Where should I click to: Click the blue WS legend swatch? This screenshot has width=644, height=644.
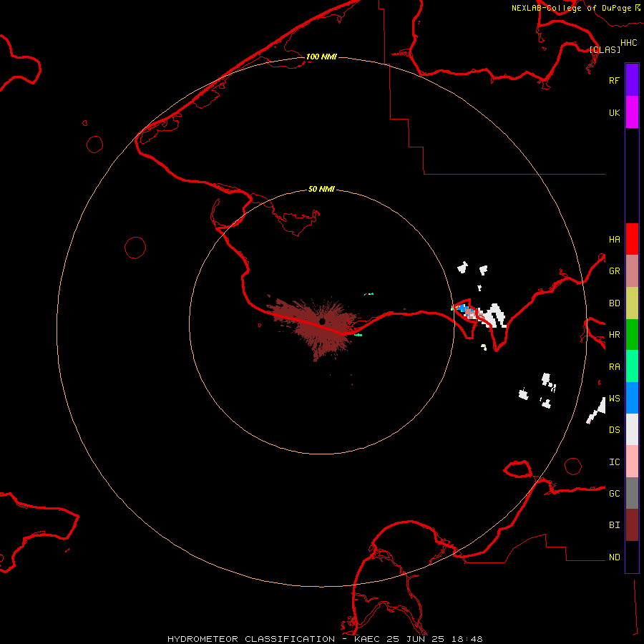(632, 398)
